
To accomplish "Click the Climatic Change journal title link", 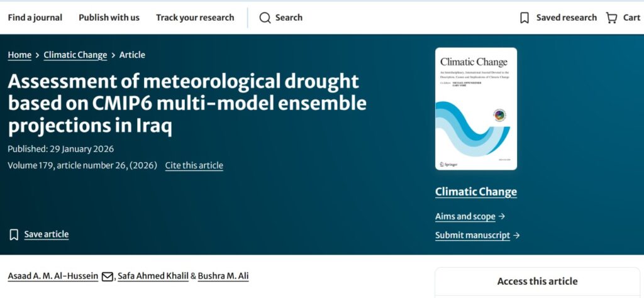I will click(476, 192).
